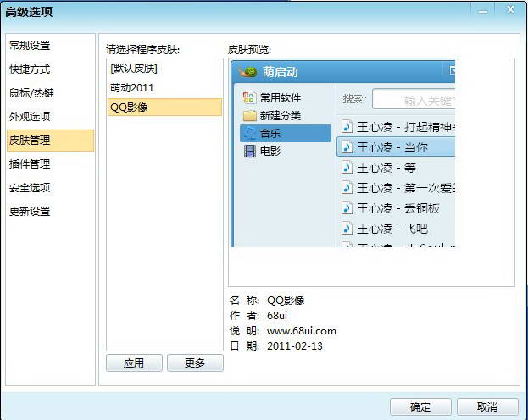Click 王心凌 - 等 music file icon

[347, 168]
